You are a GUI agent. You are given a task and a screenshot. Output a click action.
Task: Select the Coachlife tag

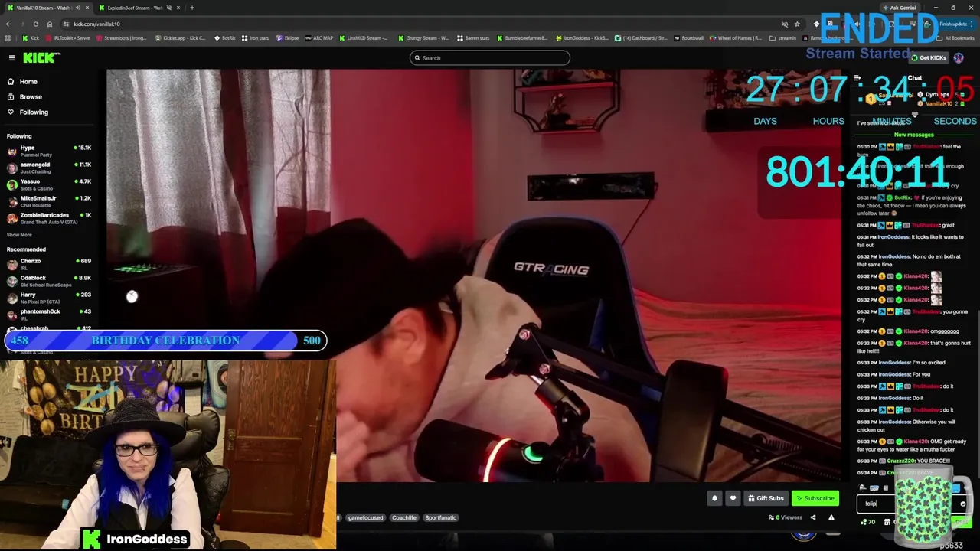tap(404, 517)
